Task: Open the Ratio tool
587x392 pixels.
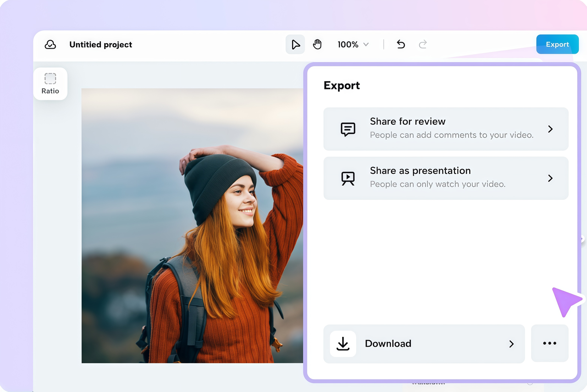Action: pyautogui.click(x=50, y=83)
